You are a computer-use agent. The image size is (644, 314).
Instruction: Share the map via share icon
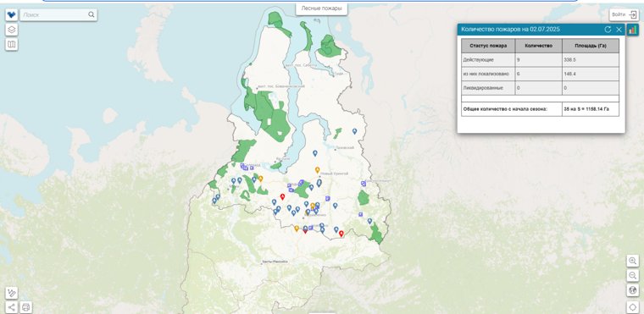tap(12, 307)
